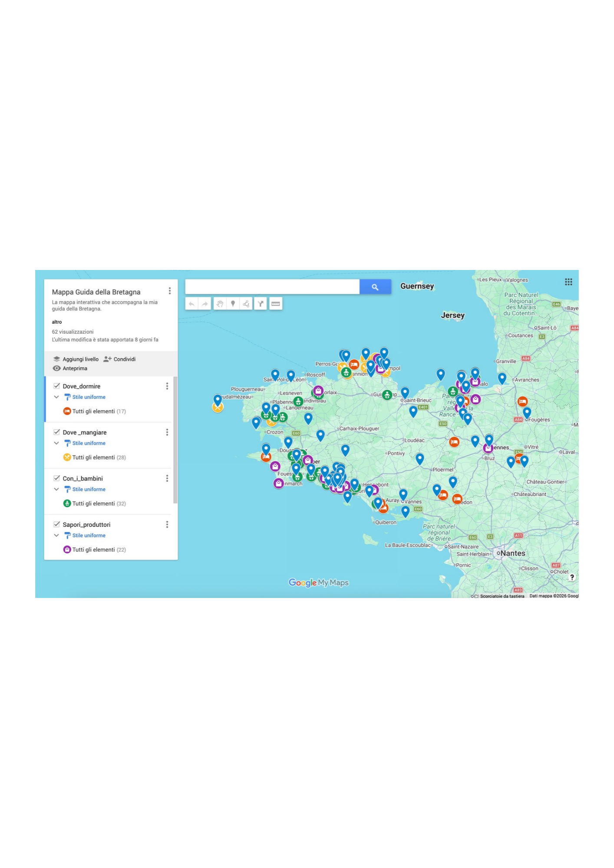Click the Condividi share button
614x868 pixels.
(x=120, y=359)
